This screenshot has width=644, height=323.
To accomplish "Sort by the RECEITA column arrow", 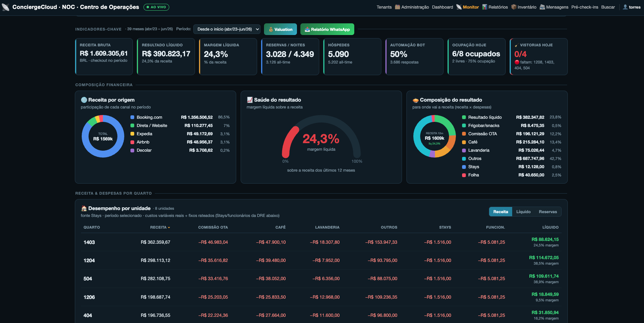I will [x=169, y=228].
